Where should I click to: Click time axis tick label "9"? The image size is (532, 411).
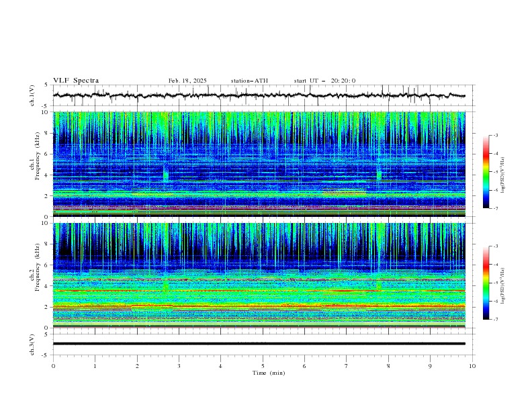pos(430,366)
